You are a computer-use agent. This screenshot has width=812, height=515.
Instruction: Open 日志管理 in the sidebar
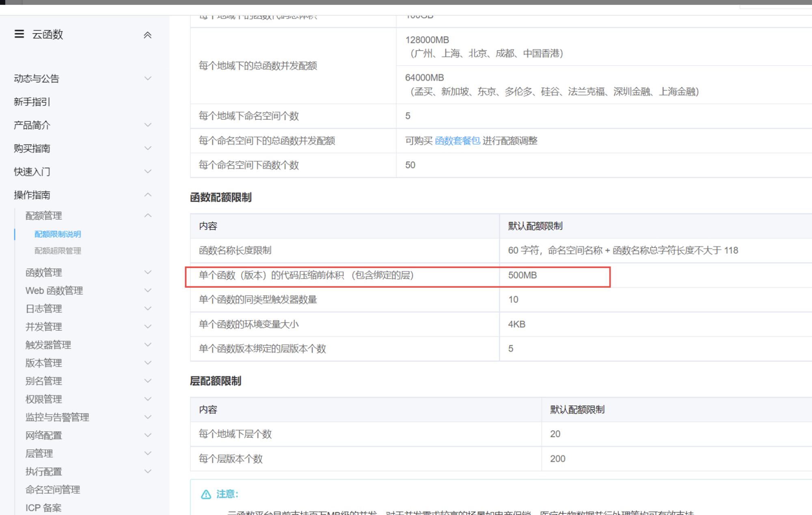(44, 308)
